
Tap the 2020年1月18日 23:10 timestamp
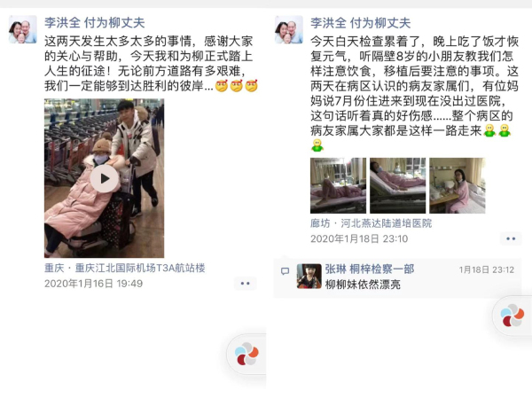tap(359, 238)
